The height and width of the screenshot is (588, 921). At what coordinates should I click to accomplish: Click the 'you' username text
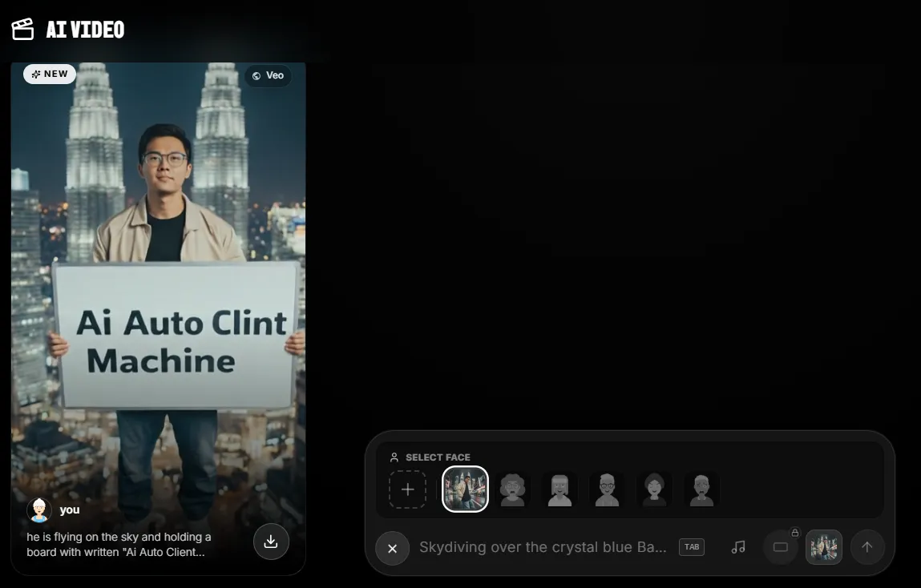[x=69, y=509]
